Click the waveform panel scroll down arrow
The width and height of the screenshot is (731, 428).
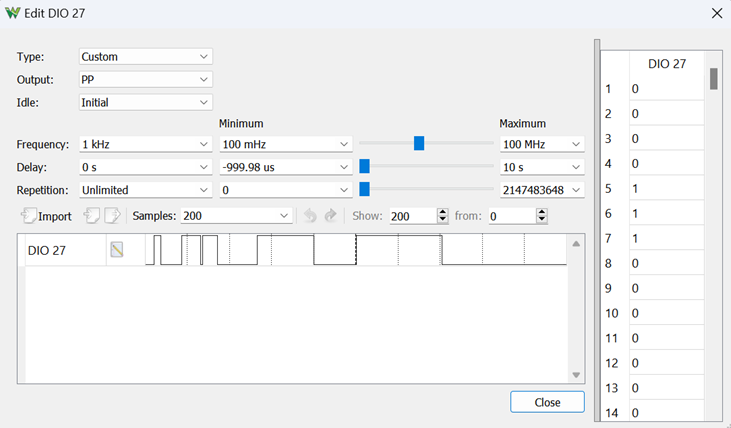[576, 375]
